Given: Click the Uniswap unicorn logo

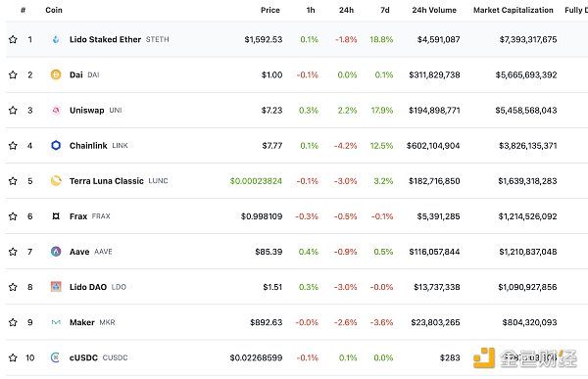Looking at the screenshot, I should (x=56, y=111).
